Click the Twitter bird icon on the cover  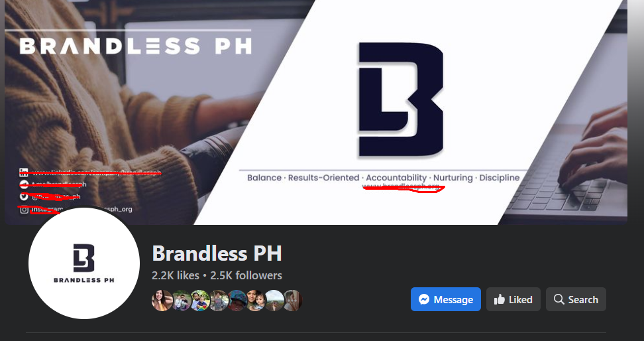(24, 196)
